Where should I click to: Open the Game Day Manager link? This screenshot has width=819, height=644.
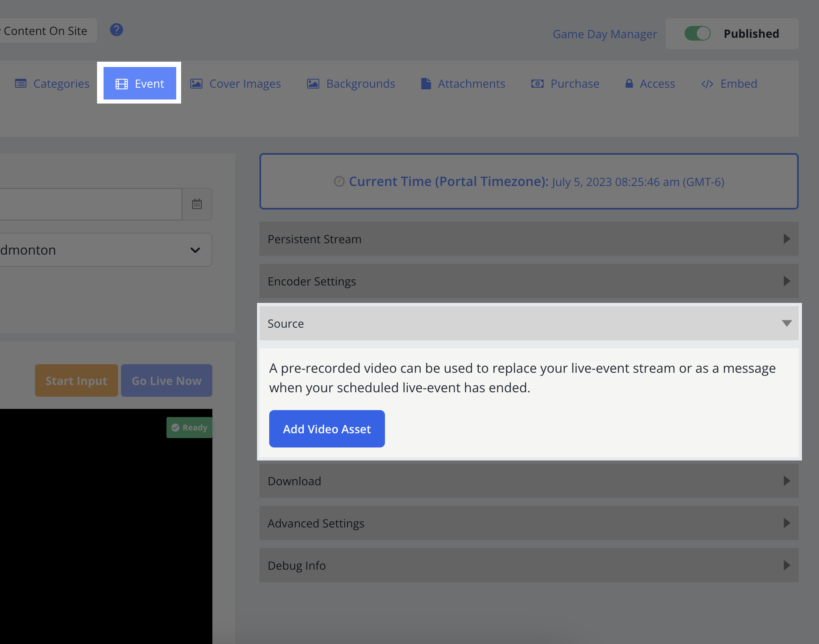point(605,34)
